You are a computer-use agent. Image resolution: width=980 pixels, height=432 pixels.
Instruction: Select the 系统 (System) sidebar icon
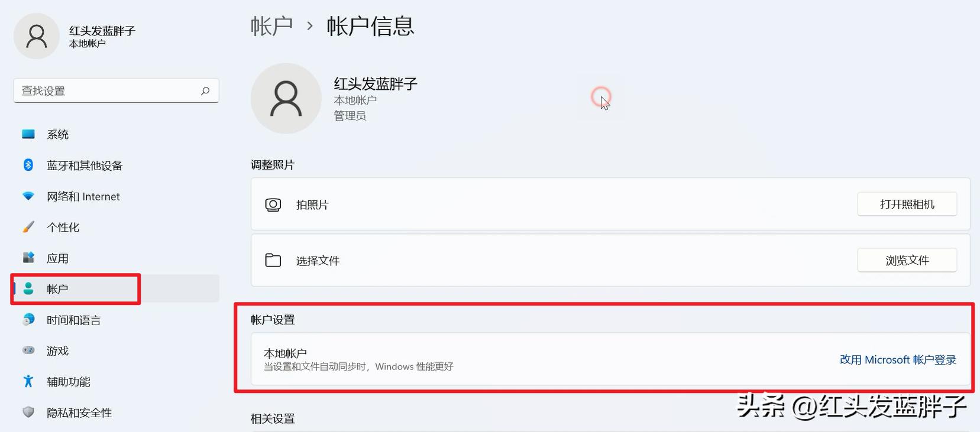point(28,134)
